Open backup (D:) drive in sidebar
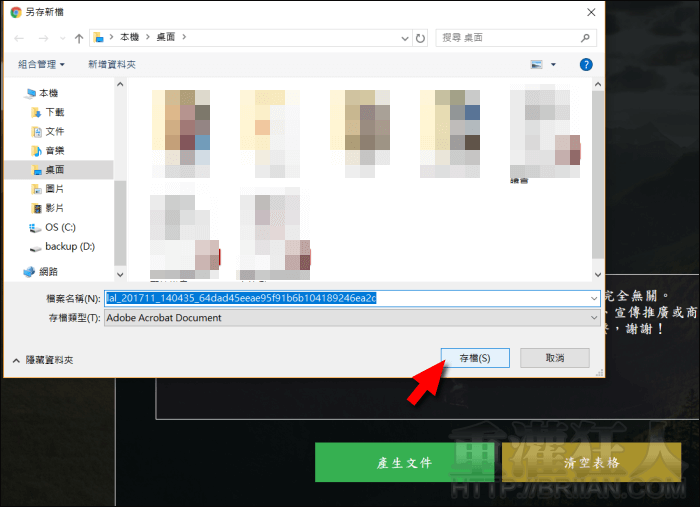This screenshot has height=507, width=700. click(x=68, y=246)
